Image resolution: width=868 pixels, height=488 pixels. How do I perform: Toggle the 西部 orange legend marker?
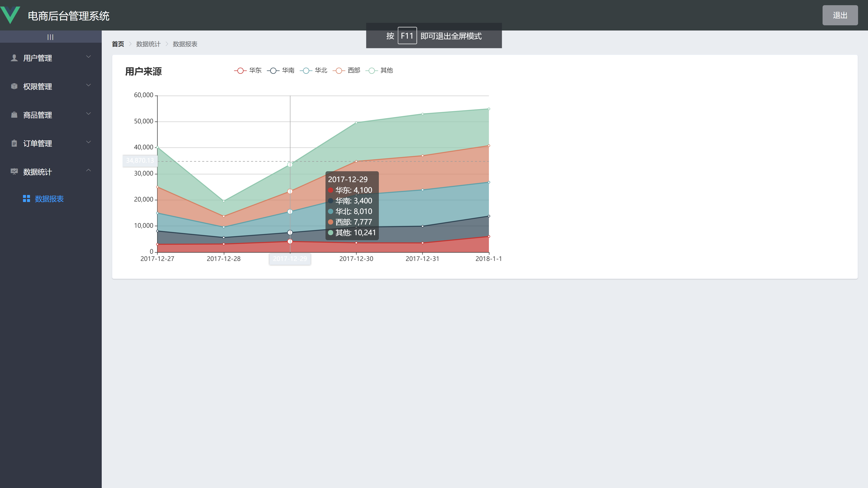pyautogui.click(x=339, y=70)
